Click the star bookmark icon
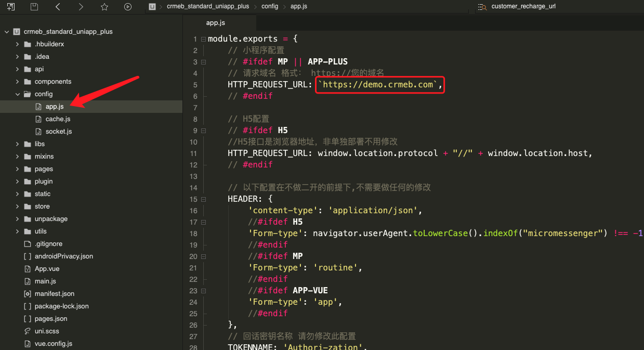The height and width of the screenshot is (350, 644). (x=104, y=7)
